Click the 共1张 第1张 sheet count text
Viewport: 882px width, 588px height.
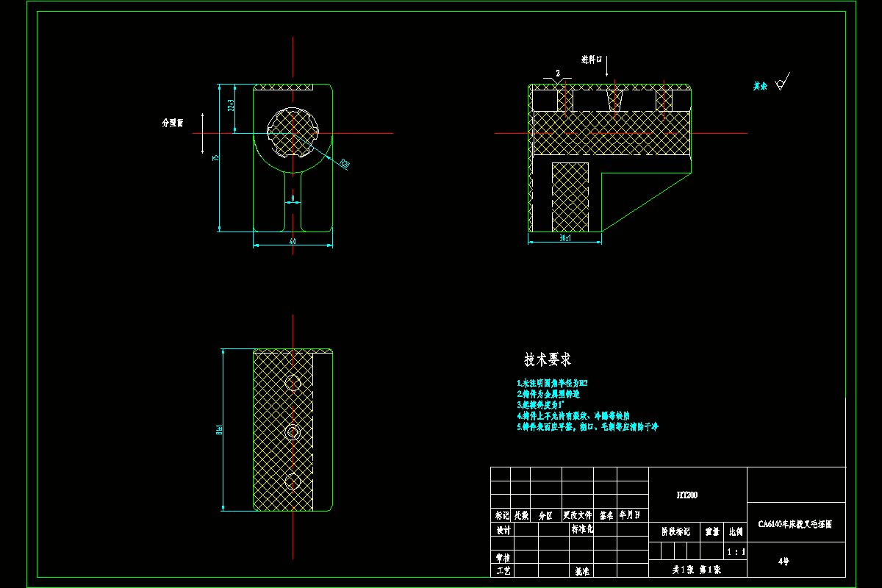(698, 570)
